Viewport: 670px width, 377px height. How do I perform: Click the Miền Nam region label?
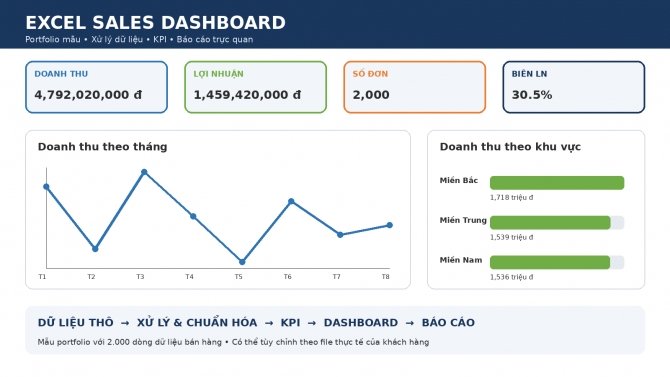click(x=461, y=260)
